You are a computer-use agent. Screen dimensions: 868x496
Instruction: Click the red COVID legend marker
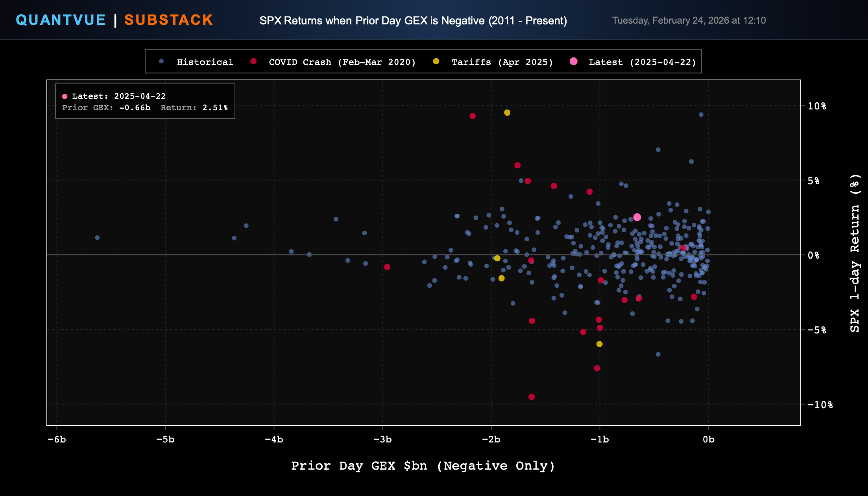pos(253,61)
